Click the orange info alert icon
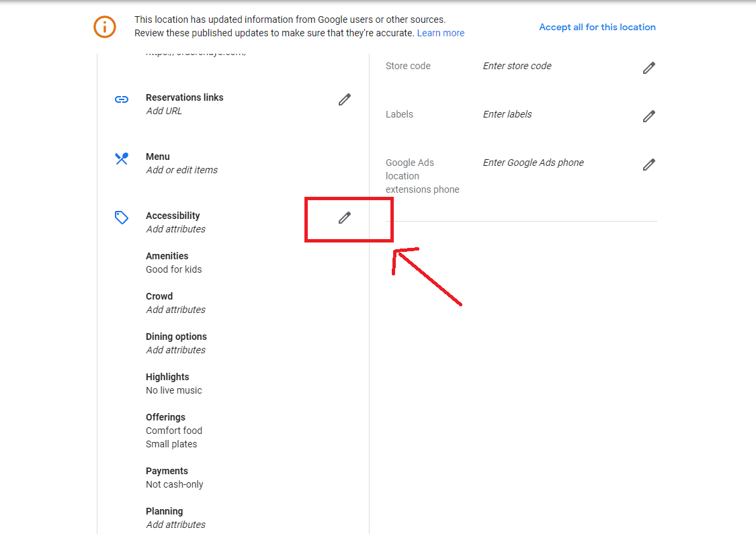 coord(105,27)
